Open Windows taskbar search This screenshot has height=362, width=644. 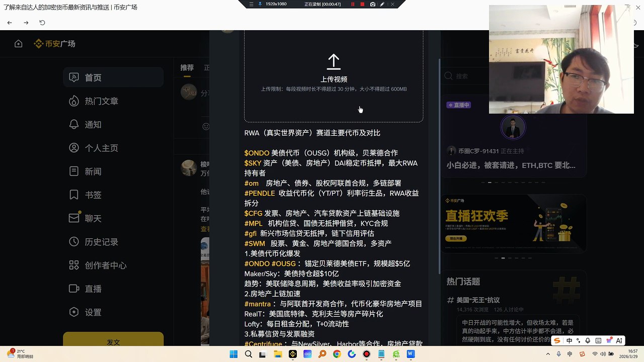[x=248, y=354]
